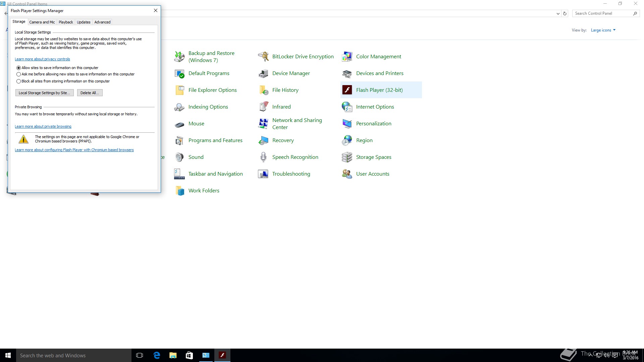Open File History icon
This screenshot has width=644, height=362.
263,90
